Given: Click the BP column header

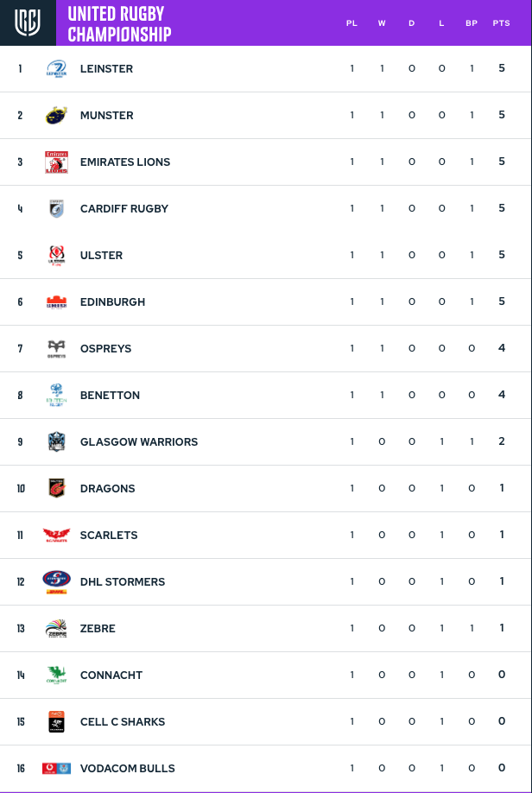Looking at the screenshot, I should [x=472, y=23].
